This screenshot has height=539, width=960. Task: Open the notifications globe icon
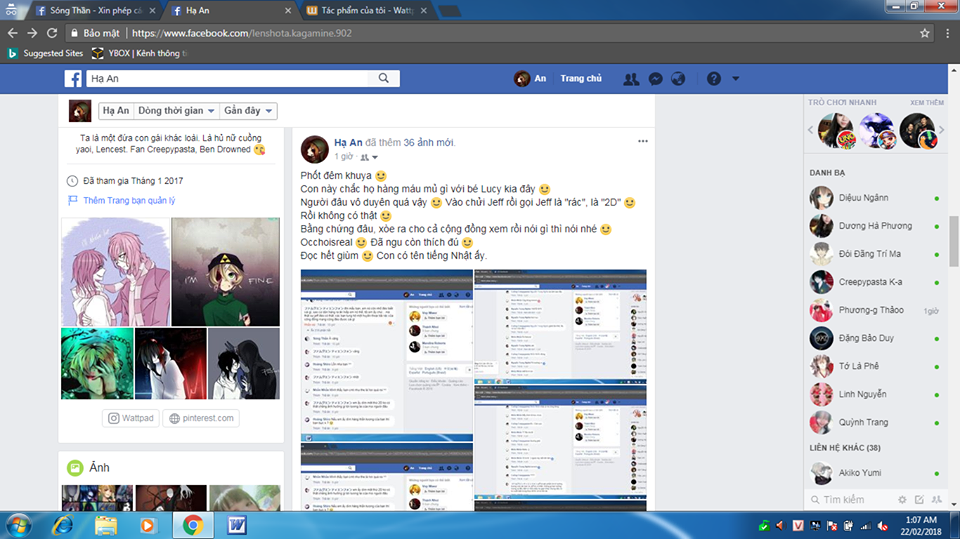[678, 79]
